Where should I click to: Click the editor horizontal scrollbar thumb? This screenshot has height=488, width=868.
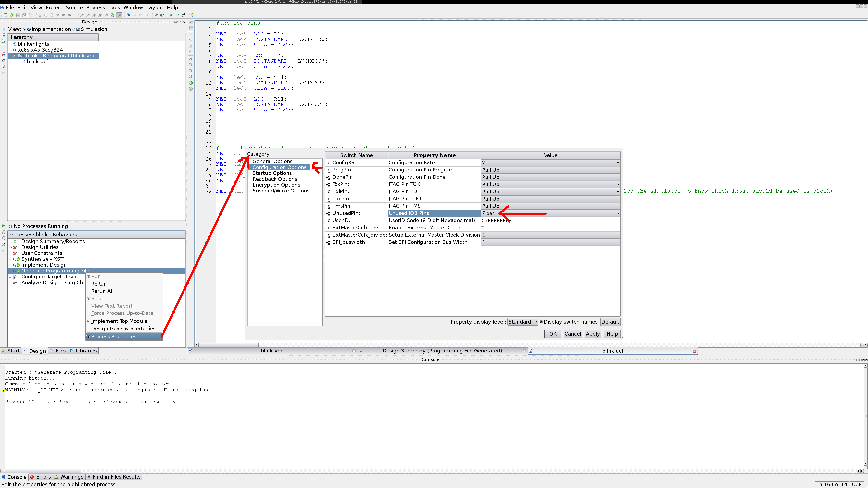(229, 345)
